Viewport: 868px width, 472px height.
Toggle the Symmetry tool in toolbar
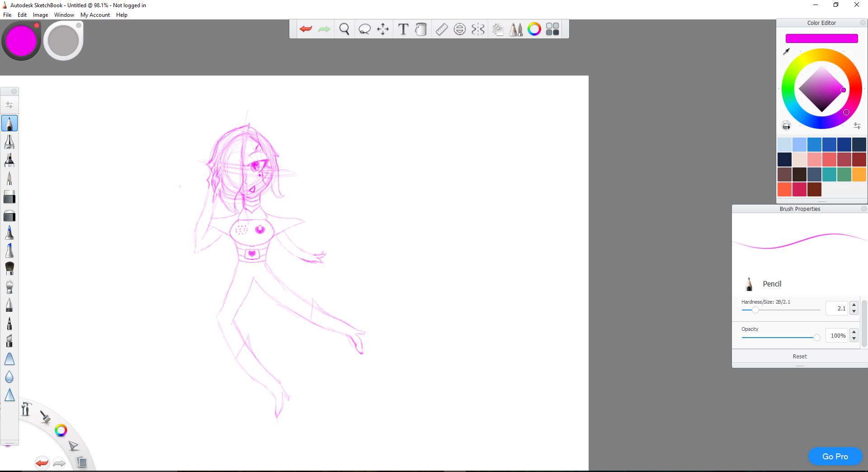click(x=478, y=29)
